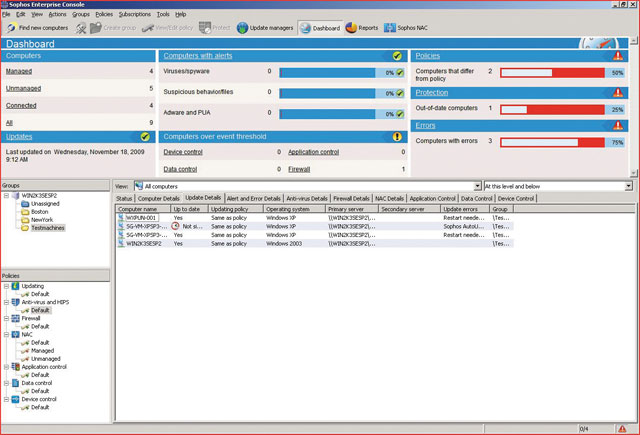Open Reports via the pie chart icon
Screen dimensions: 640x435
tap(351, 28)
